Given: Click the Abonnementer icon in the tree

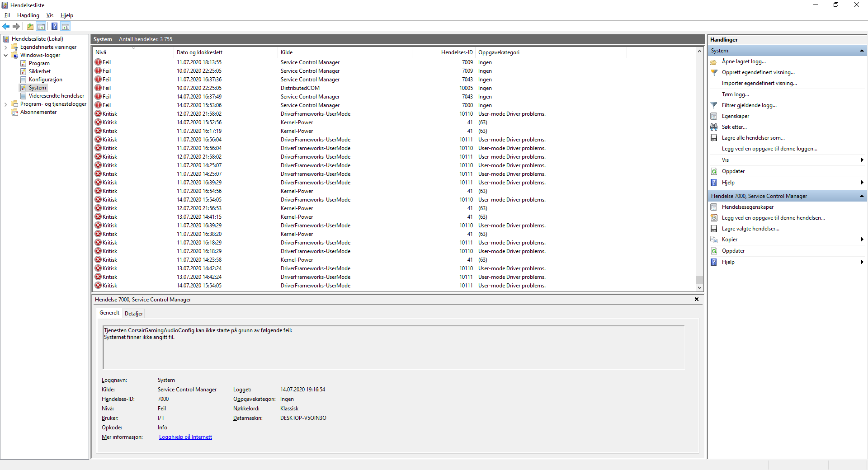Looking at the screenshot, I should click(x=14, y=112).
